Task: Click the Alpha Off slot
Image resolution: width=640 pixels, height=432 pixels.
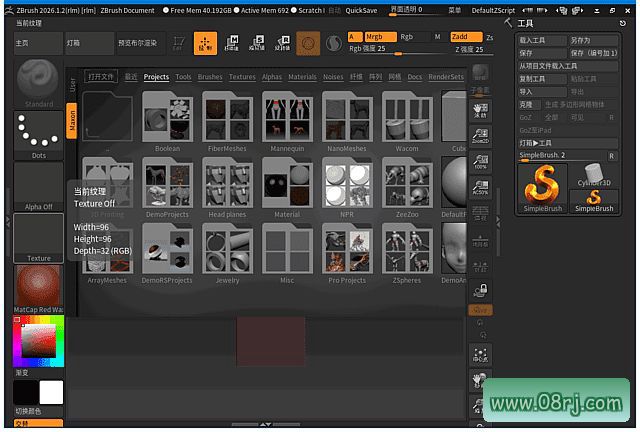Action: tap(39, 184)
